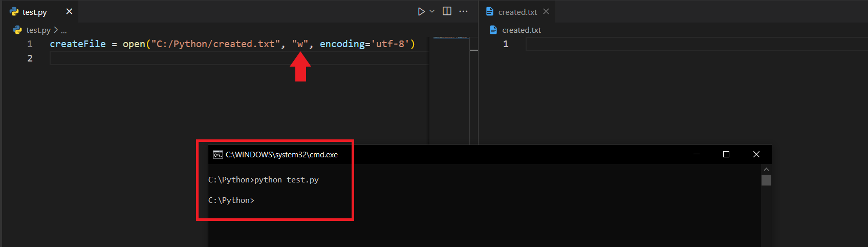Click created.txt breadcrumb in right editor
This screenshot has width=868, height=247.
521,30
